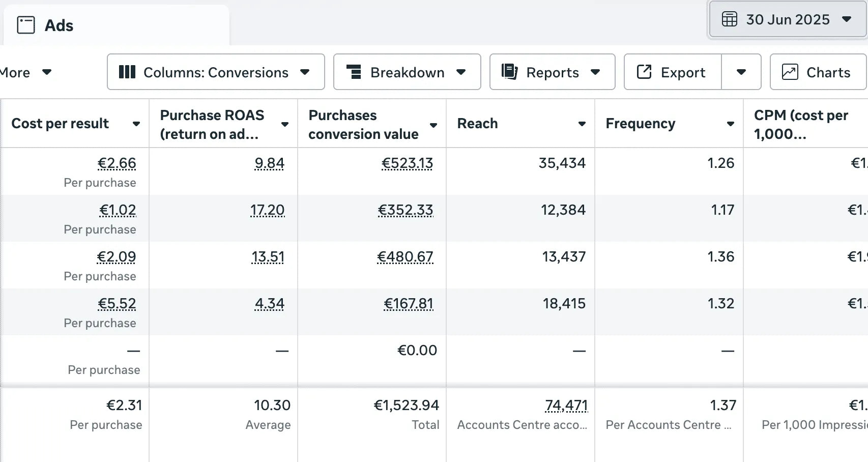Open the 30 Jun 2025 date picker
This screenshot has width=868, height=462.
[x=787, y=19]
